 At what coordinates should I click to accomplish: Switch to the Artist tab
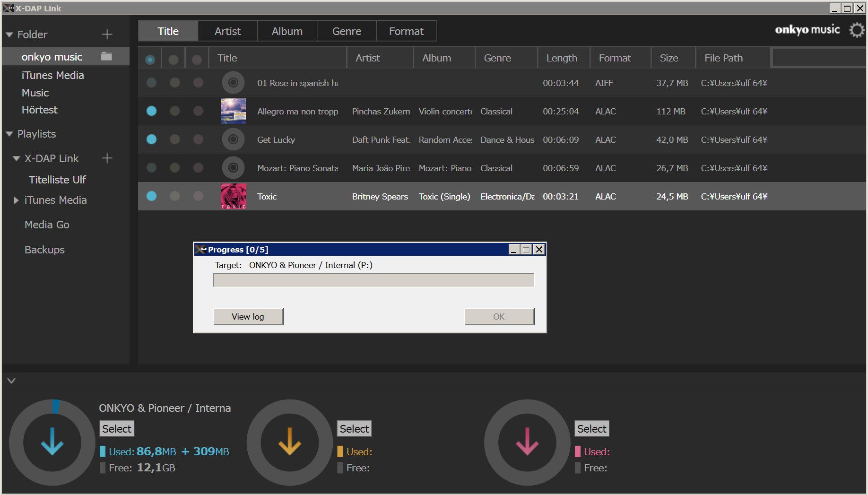coord(227,31)
